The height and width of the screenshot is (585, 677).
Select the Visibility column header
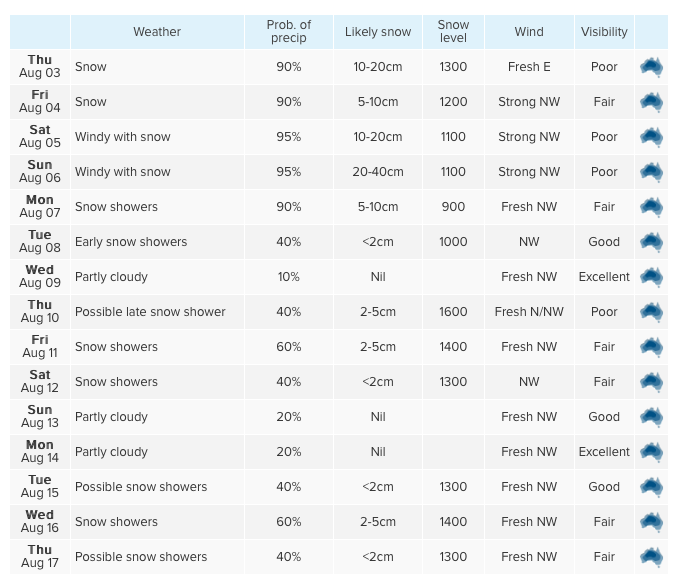[x=604, y=32]
